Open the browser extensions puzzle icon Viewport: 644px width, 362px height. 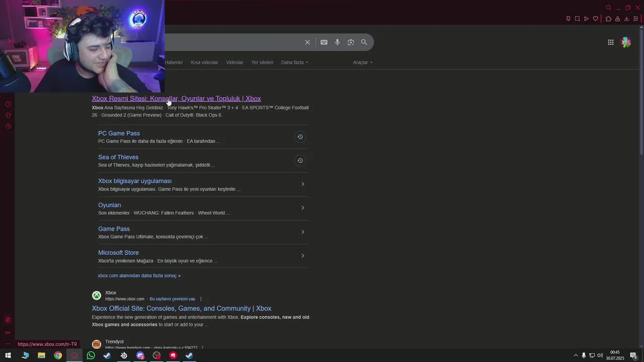coord(608,19)
